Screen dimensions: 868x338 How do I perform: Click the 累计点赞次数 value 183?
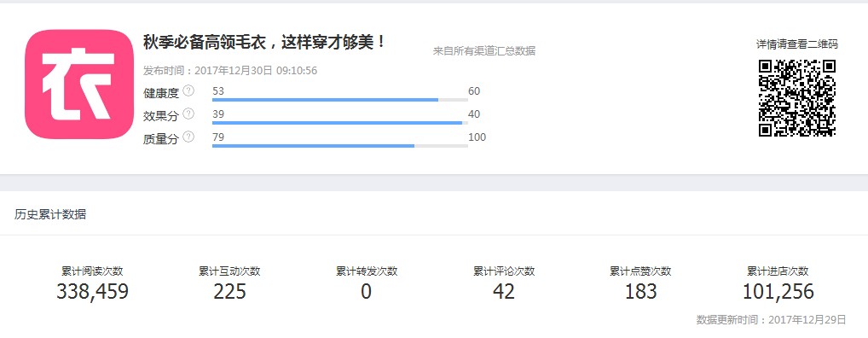pos(640,291)
